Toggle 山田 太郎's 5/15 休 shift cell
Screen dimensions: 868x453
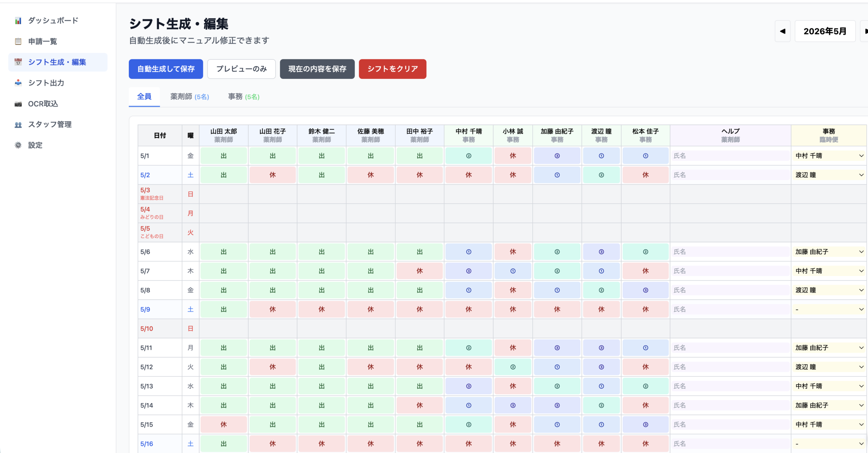[223, 425]
